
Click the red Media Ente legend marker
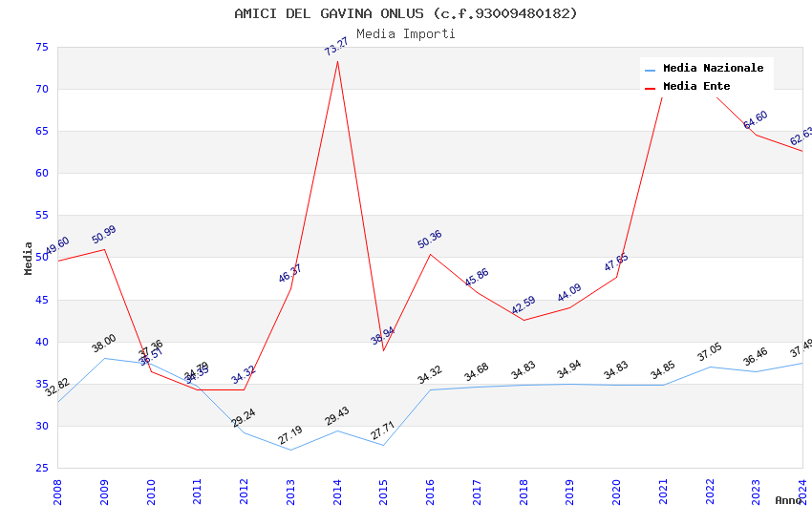[x=651, y=88]
